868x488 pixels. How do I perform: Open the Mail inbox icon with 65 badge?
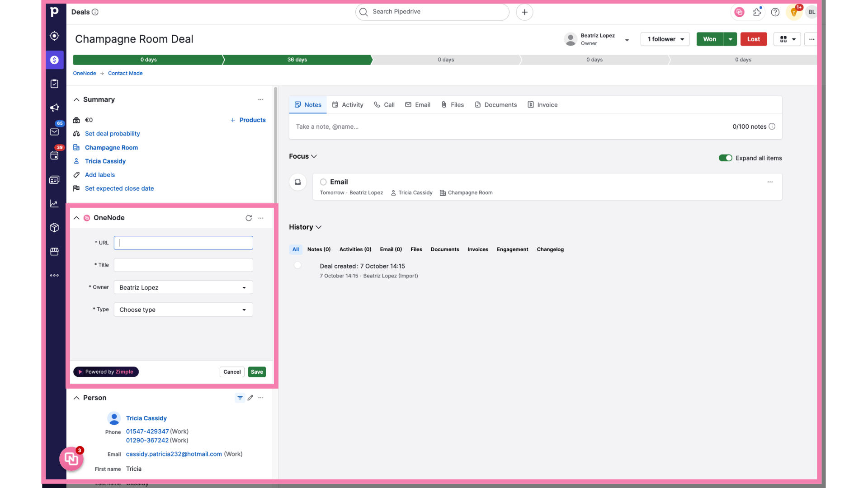pyautogui.click(x=54, y=131)
